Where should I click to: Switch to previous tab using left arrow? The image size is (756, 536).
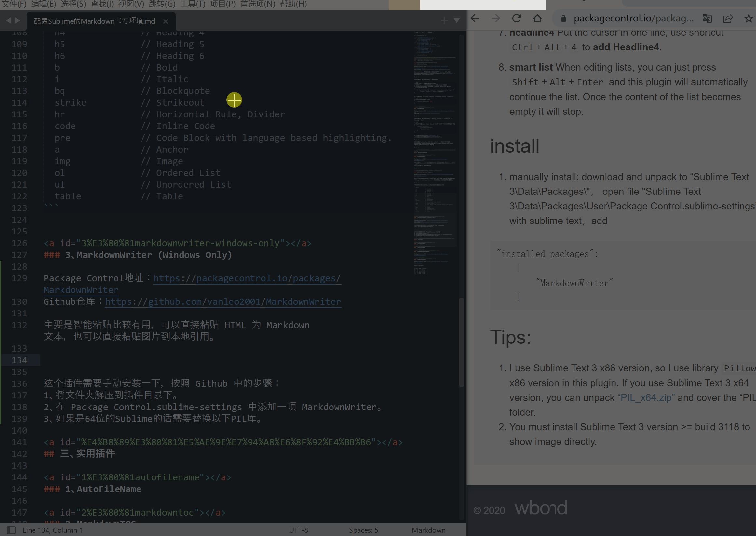point(8,21)
